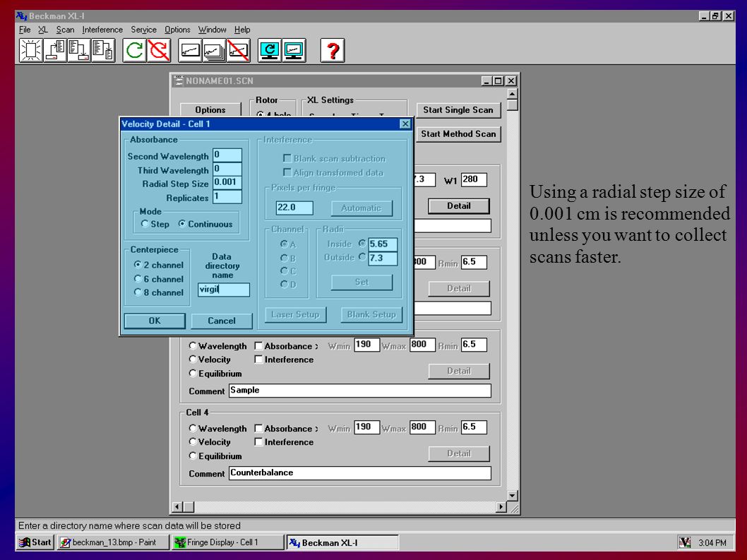Click Cancel in Velocity Detail dialog
Viewport: 747px width, 560px height.
click(222, 321)
